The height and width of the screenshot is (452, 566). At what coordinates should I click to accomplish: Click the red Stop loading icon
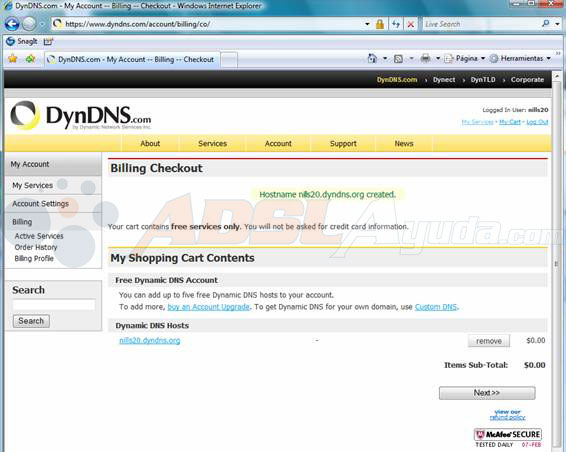coord(411,24)
